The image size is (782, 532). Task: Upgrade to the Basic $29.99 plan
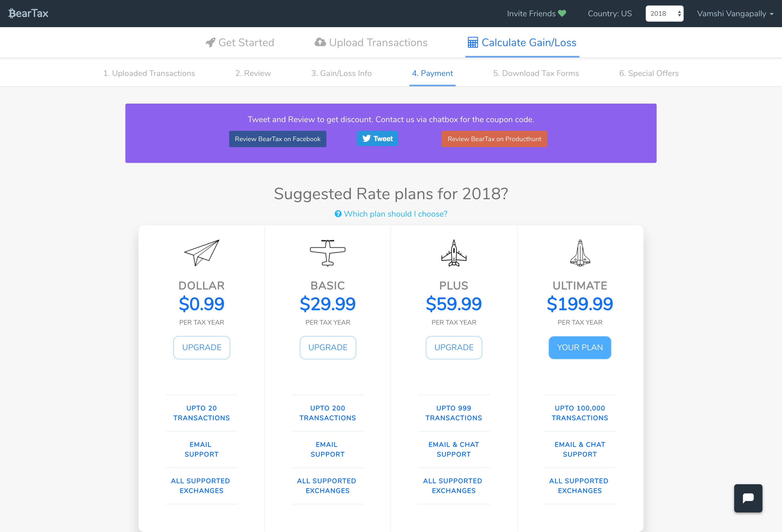pyautogui.click(x=327, y=347)
